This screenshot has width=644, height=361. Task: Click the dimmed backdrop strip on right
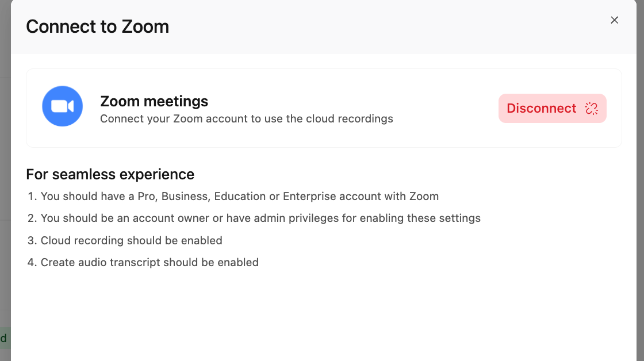[641, 180]
